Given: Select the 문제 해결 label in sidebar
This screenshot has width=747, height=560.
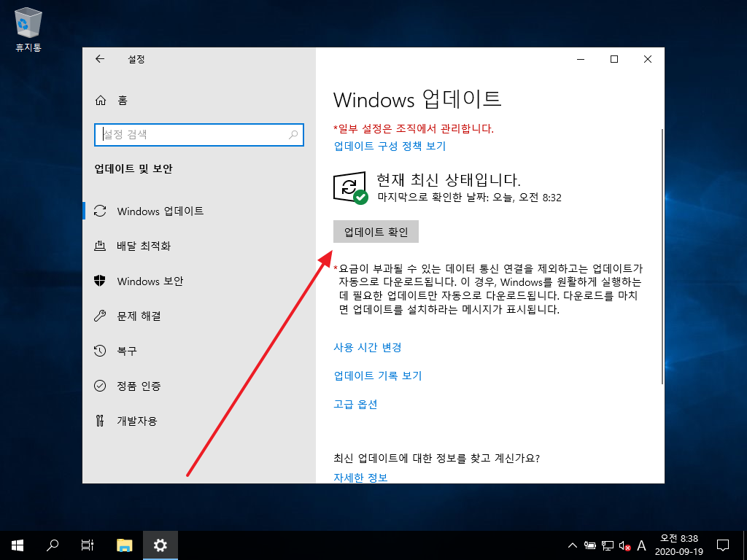Looking at the screenshot, I should (139, 316).
